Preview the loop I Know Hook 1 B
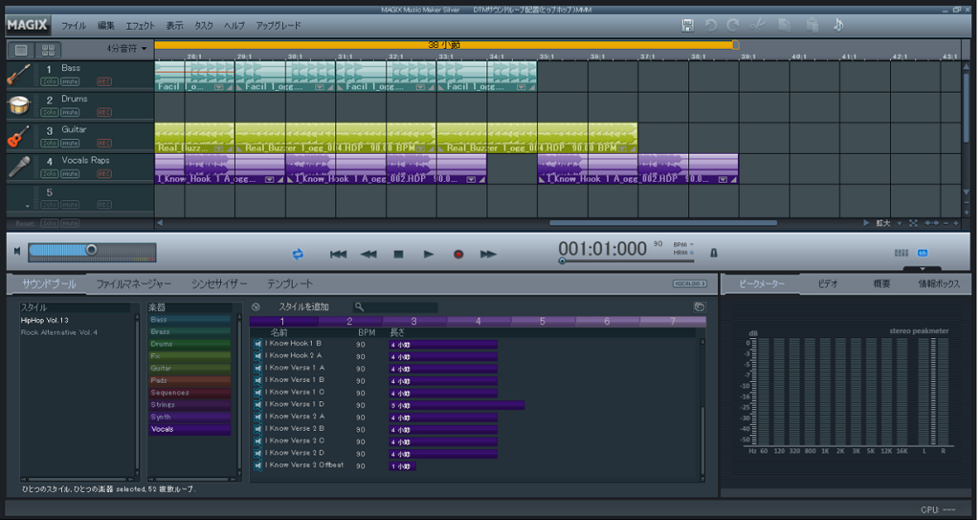This screenshot has height=520, width=980. coord(257,344)
